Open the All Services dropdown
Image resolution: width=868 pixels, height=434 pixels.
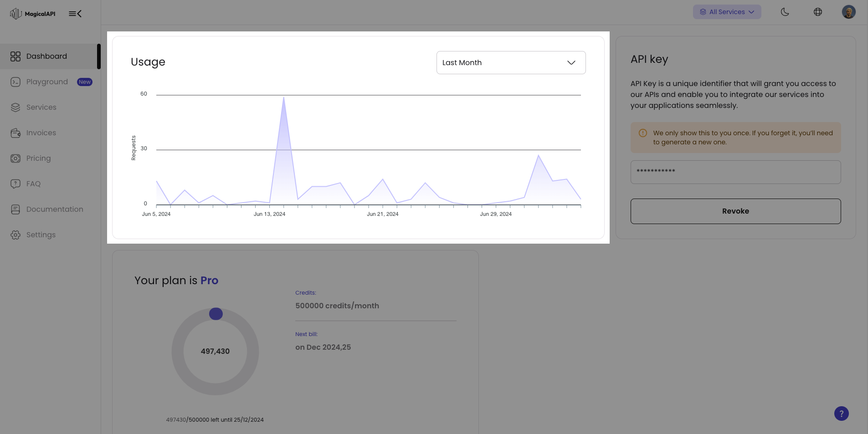pyautogui.click(x=727, y=12)
